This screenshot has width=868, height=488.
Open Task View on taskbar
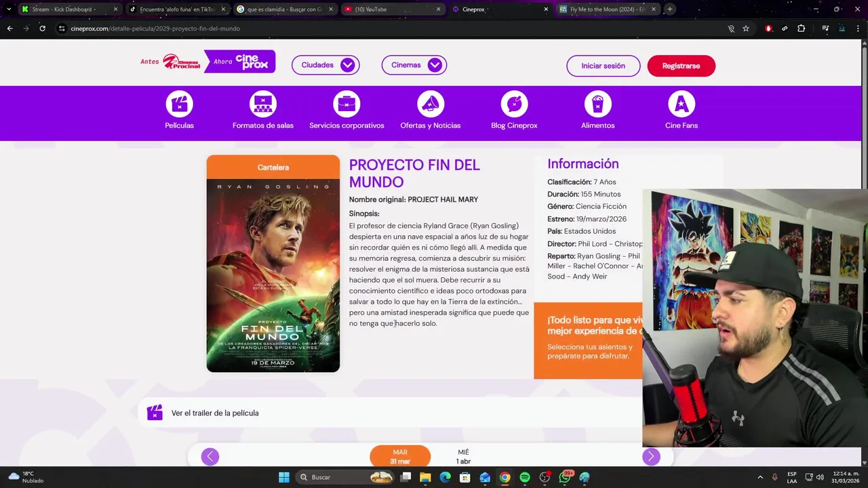[x=406, y=477]
